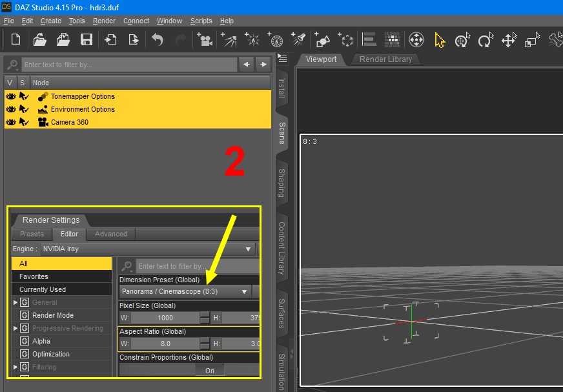
Task: Click the Pixel Size width slider
Action: click(x=165, y=318)
